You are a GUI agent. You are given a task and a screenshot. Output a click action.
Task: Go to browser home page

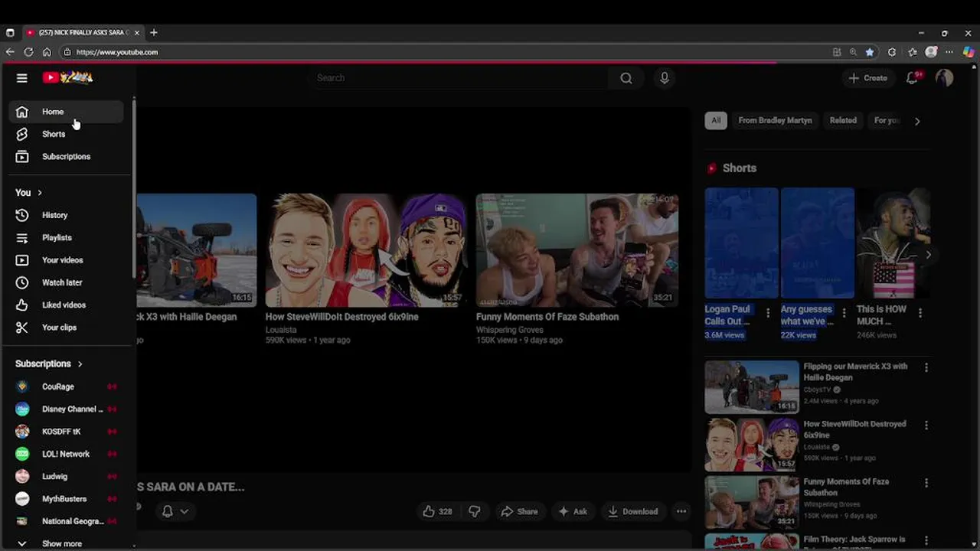47,52
